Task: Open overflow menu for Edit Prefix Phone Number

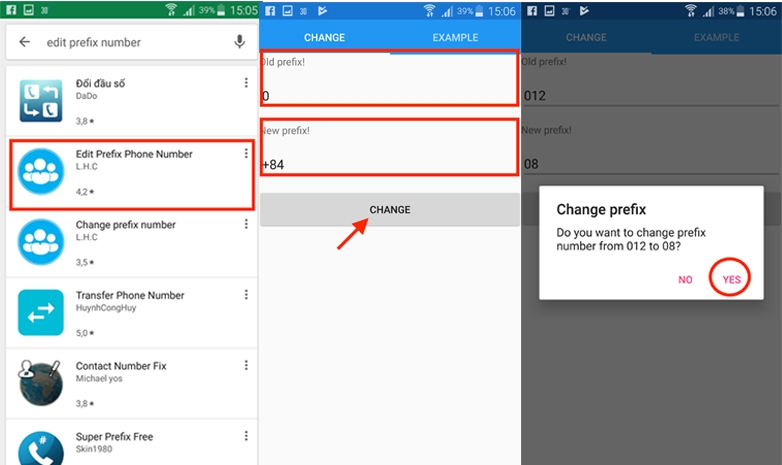Action: (246, 154)
